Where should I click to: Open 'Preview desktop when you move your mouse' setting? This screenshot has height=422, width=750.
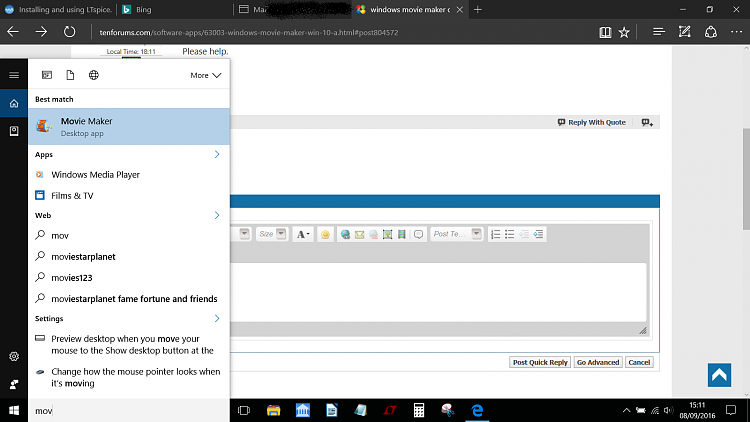pyautogui.click(x=129, y=344)
